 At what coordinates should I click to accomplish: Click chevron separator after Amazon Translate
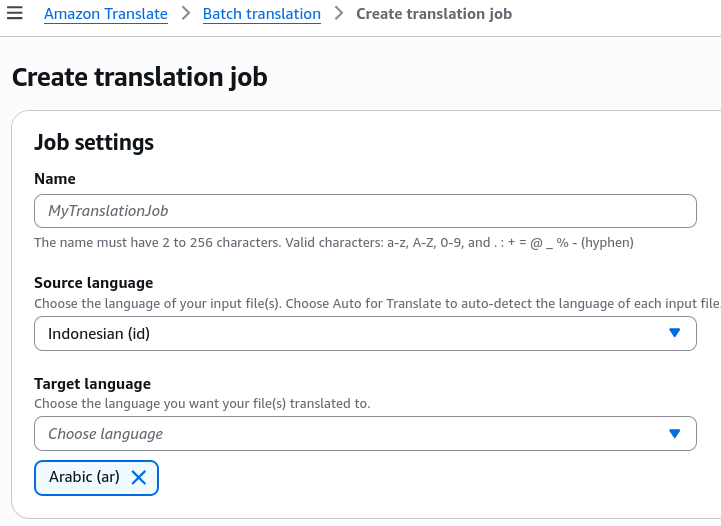click(x=185, y=13)
